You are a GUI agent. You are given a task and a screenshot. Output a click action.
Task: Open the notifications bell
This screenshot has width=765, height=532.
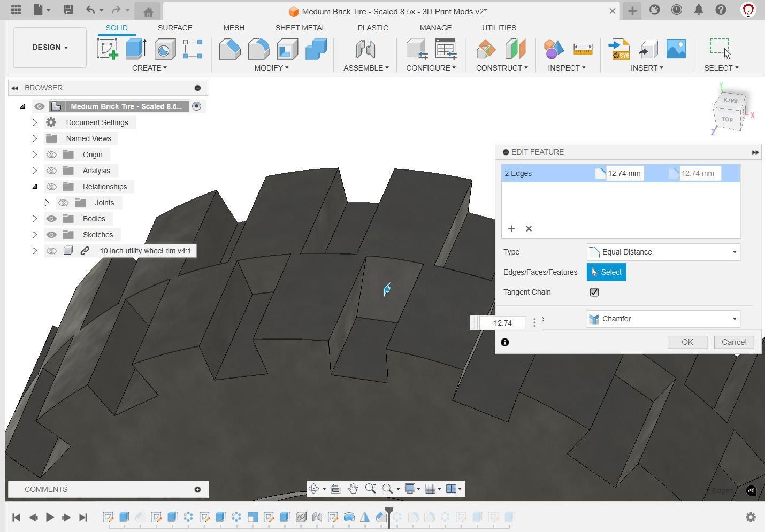pos(699,10)
